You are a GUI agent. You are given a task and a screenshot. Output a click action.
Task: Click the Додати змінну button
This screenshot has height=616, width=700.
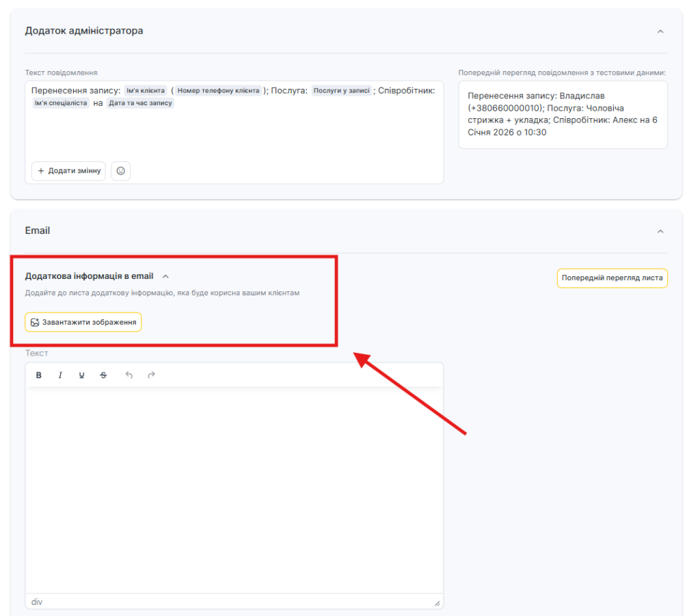pyautogui.click(x=69, y=171)
